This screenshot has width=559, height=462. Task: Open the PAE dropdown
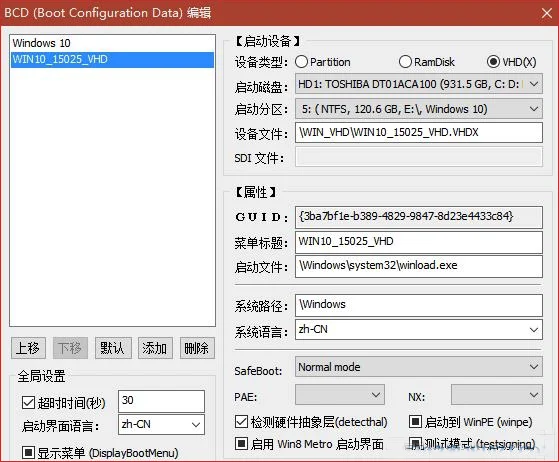[x=340, y=395]
